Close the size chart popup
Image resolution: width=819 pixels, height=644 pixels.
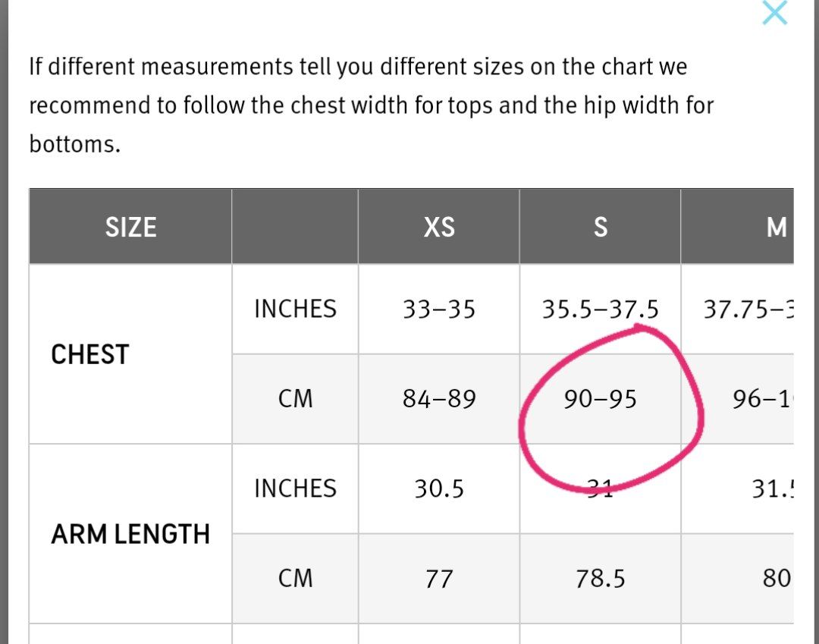(x=774, y=13)
